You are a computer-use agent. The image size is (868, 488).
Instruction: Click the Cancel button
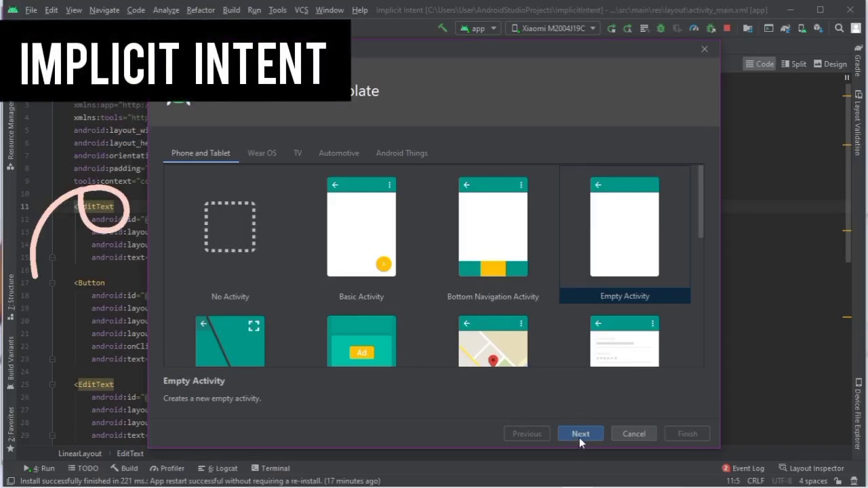(x=634, y=434)
